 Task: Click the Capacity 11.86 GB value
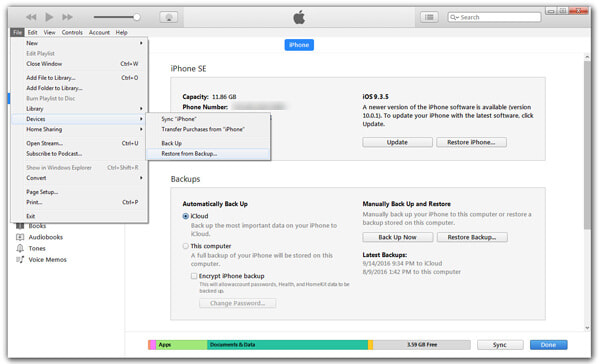click(x=224, y=97)
